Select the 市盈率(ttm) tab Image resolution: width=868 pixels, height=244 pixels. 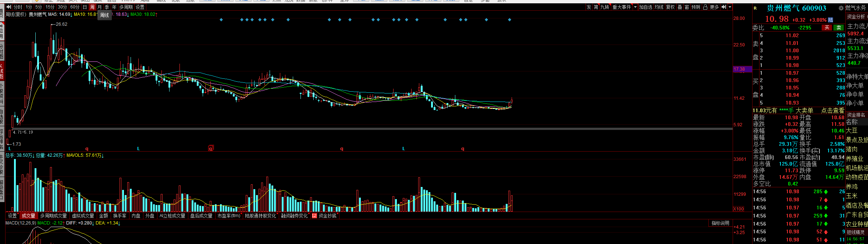[x=229, y=216]
